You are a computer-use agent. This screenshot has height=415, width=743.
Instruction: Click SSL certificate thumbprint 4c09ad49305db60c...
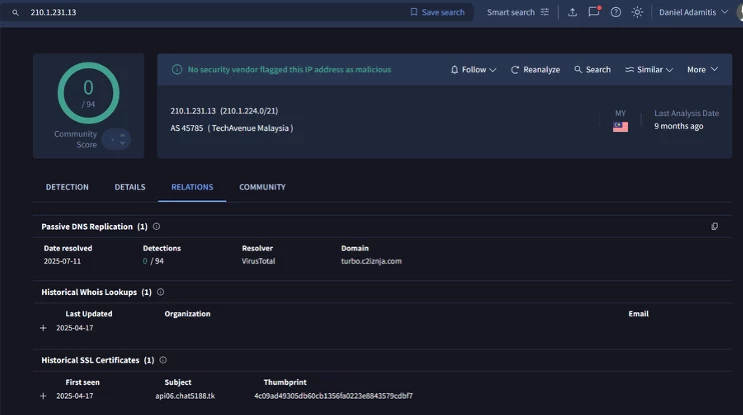click(333, 396)
